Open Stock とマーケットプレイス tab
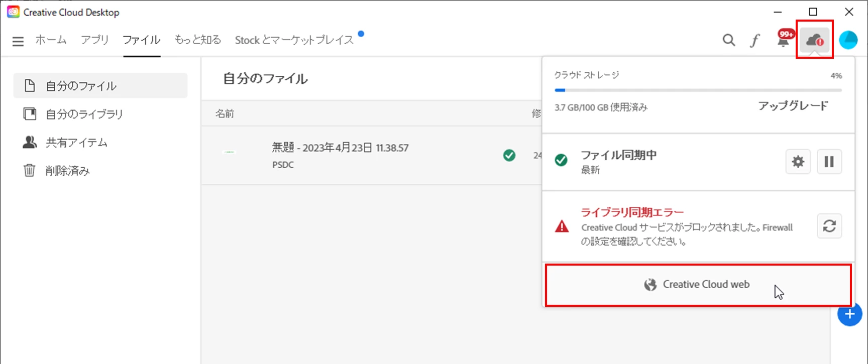Screen dimensions: 868x364 click(294, 40)
